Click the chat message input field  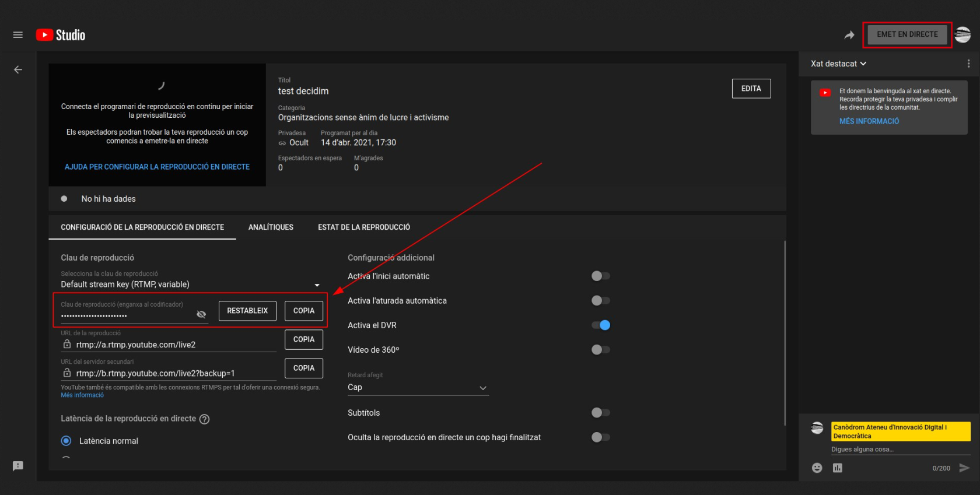[x=900, y=450]
